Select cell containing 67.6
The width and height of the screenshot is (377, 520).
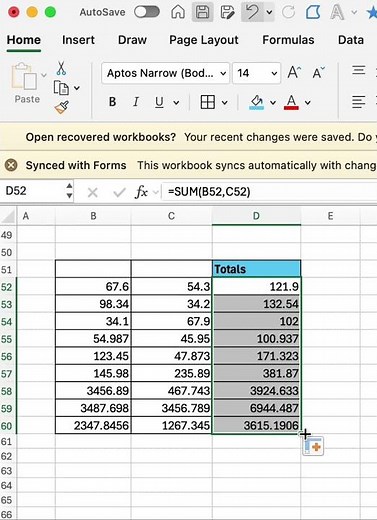click(x=93, y=286)
